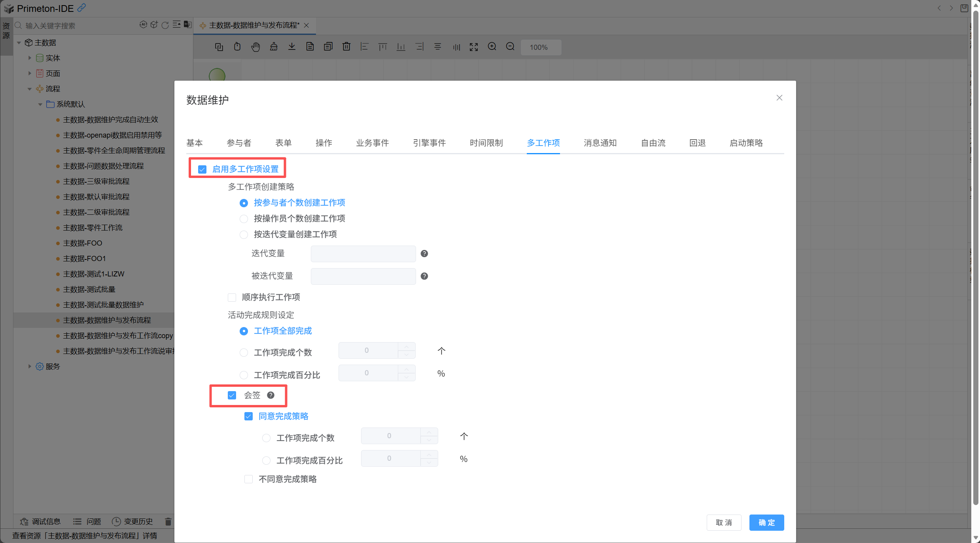The width and height of the screenshot is (980, 543).
Task: Collapse the 系统默认 folder
Action: 40,104
